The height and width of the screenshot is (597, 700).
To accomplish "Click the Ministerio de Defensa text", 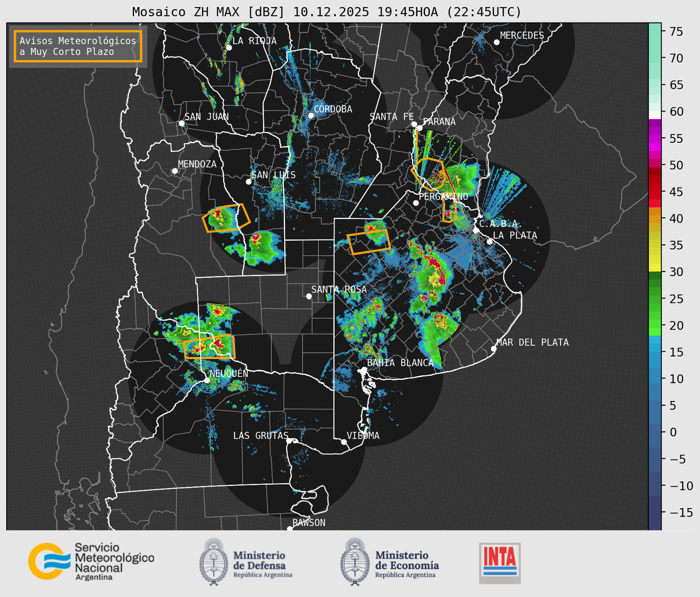I will (263, 564).
